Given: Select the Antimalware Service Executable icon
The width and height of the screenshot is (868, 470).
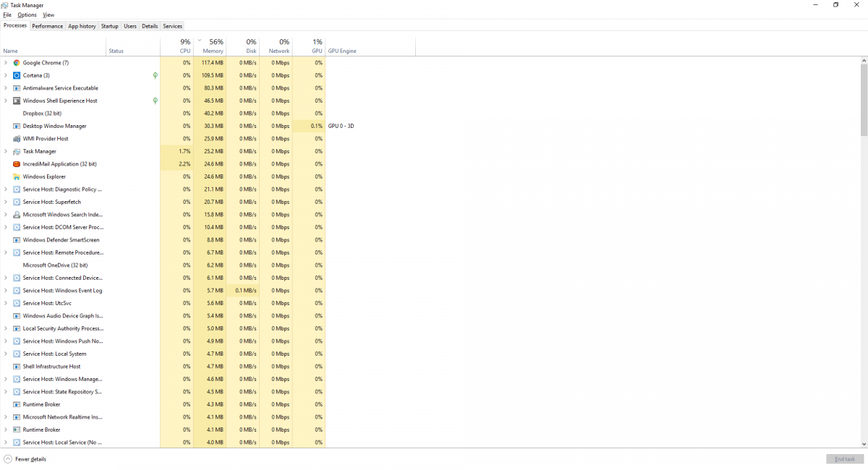Looking at the screenshot, I should (17, 88).
